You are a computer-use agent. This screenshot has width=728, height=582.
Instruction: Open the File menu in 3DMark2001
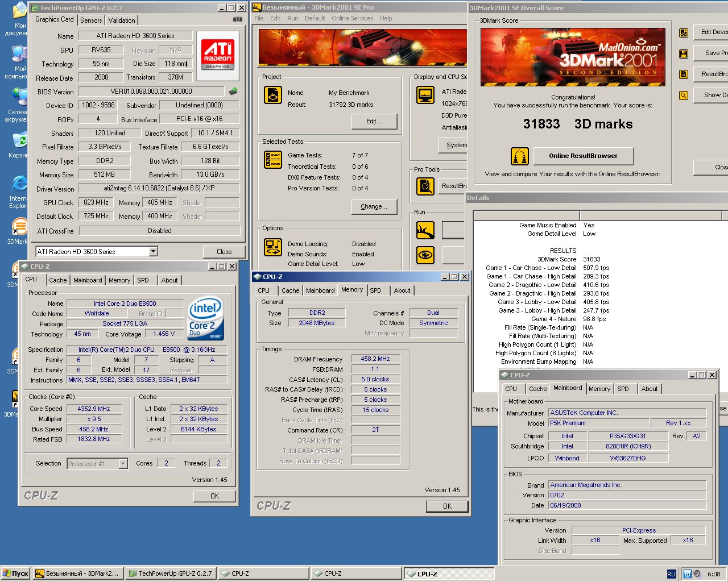point(259,18)
